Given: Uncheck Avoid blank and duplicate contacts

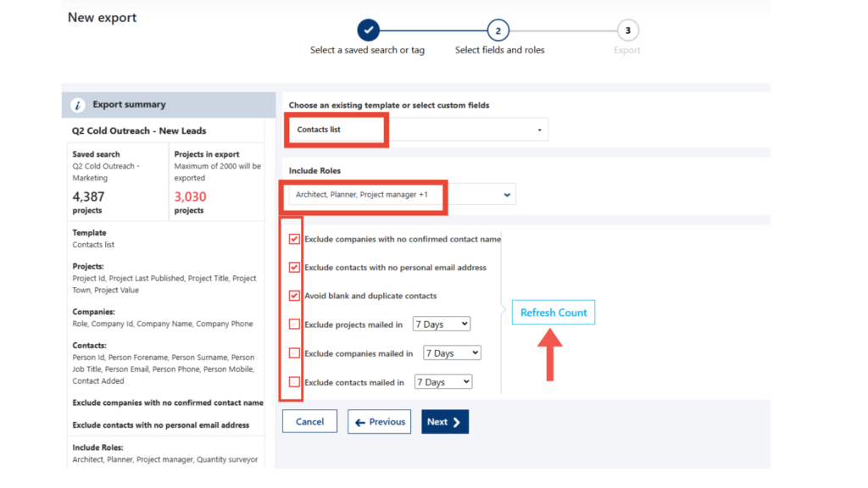Looking at the screenshot, I should tap(294, 296).
